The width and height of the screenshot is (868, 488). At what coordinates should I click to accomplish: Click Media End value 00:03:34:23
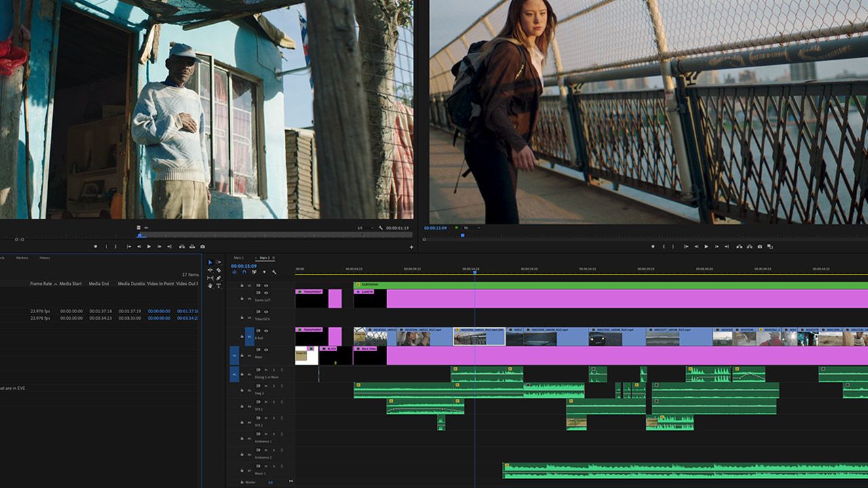tap(100, 318)
